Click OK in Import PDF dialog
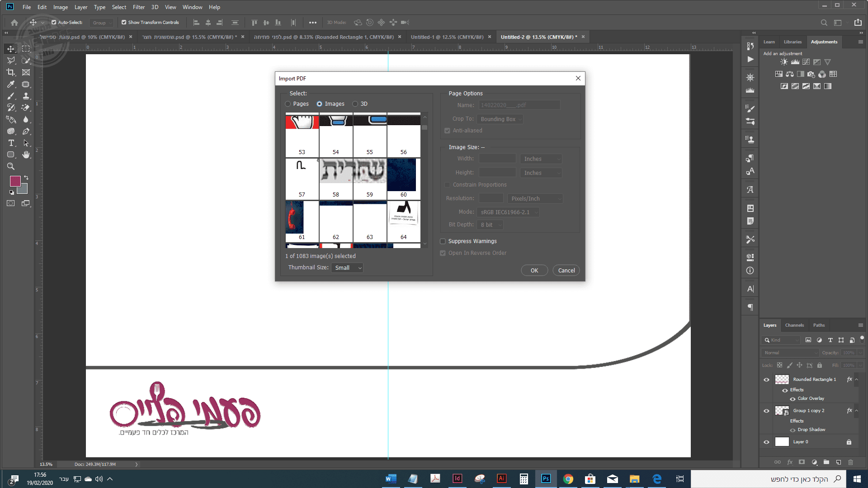 coord(534,271)
